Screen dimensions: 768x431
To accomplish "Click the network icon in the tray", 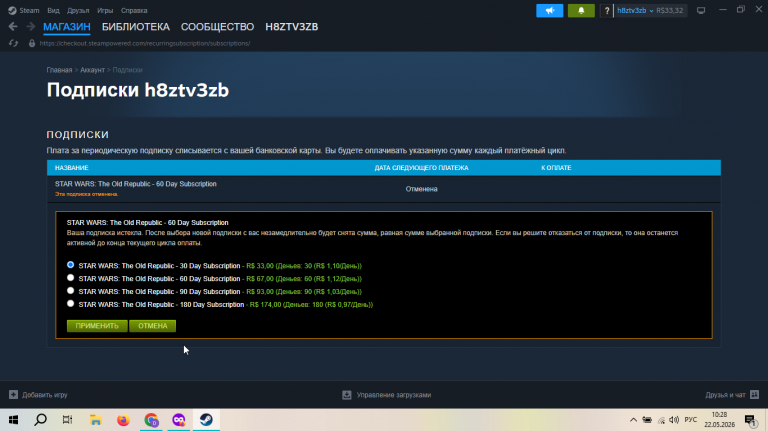I will click(x=661, y=420).
